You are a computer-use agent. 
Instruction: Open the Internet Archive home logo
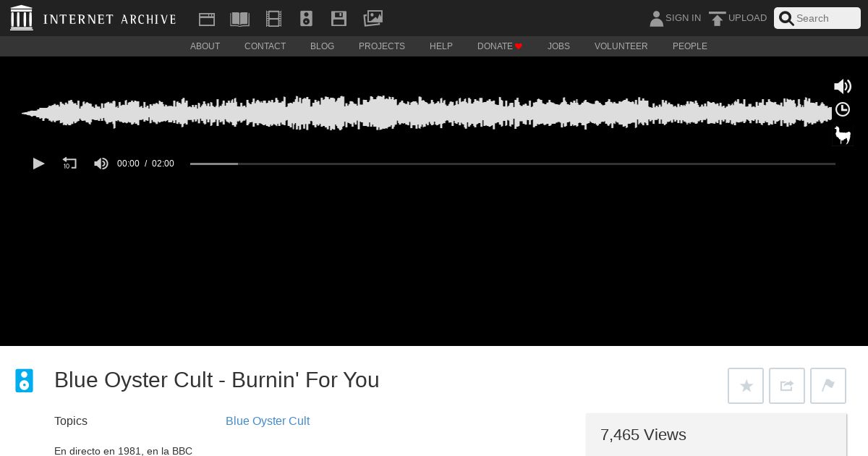[x=93, y=18]
